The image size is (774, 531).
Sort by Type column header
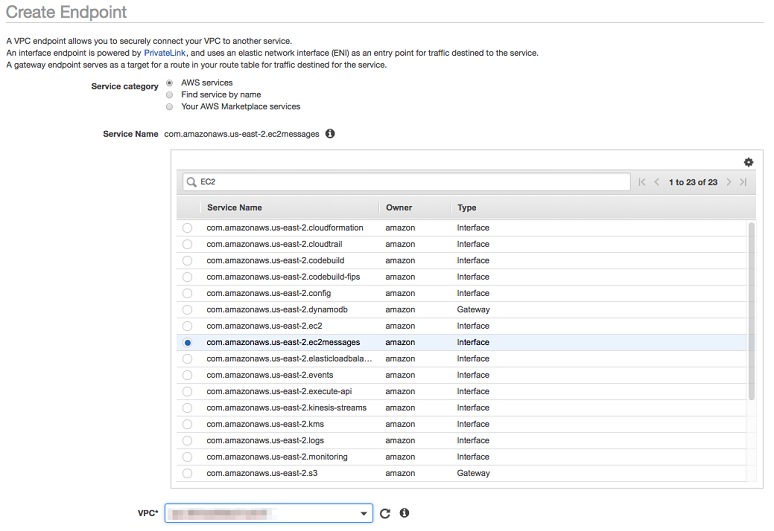[x=466, y=208]
